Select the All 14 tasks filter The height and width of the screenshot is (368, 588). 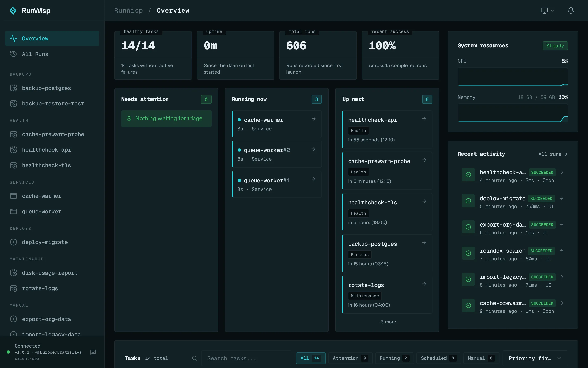311,358
